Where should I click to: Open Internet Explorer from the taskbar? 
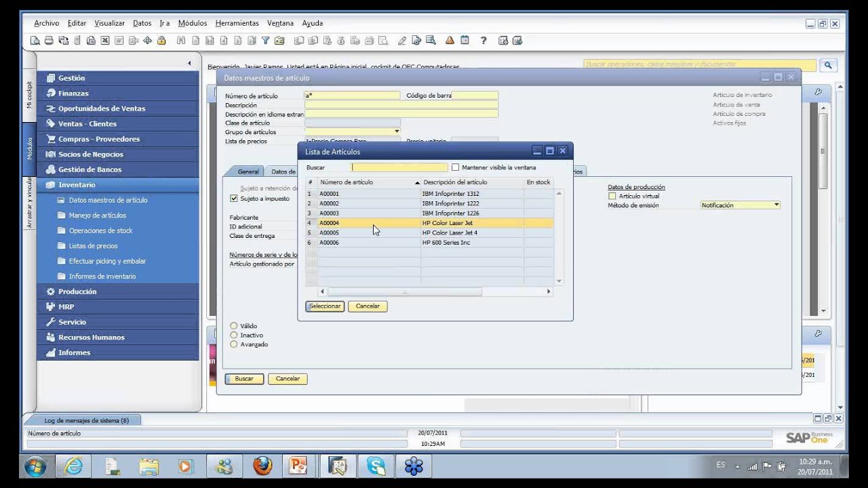point(73,466)
